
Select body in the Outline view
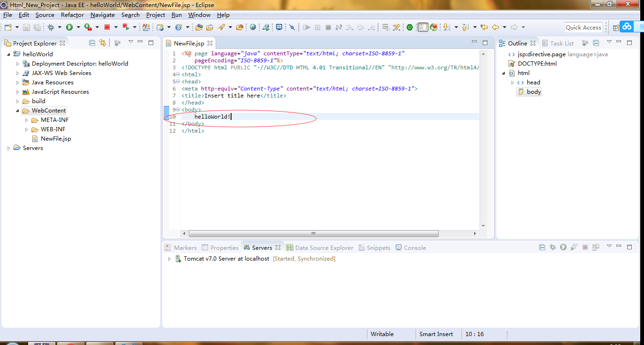(532, 91)
